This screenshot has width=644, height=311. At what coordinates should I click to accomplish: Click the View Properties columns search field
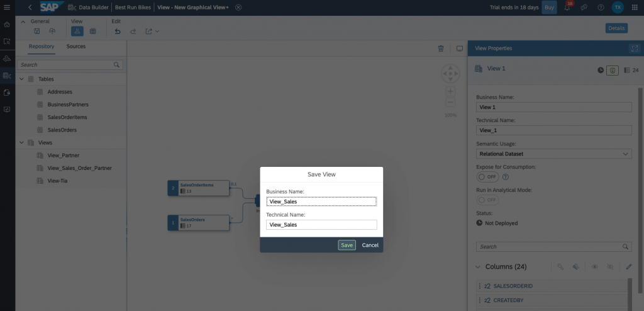[553, 247]
